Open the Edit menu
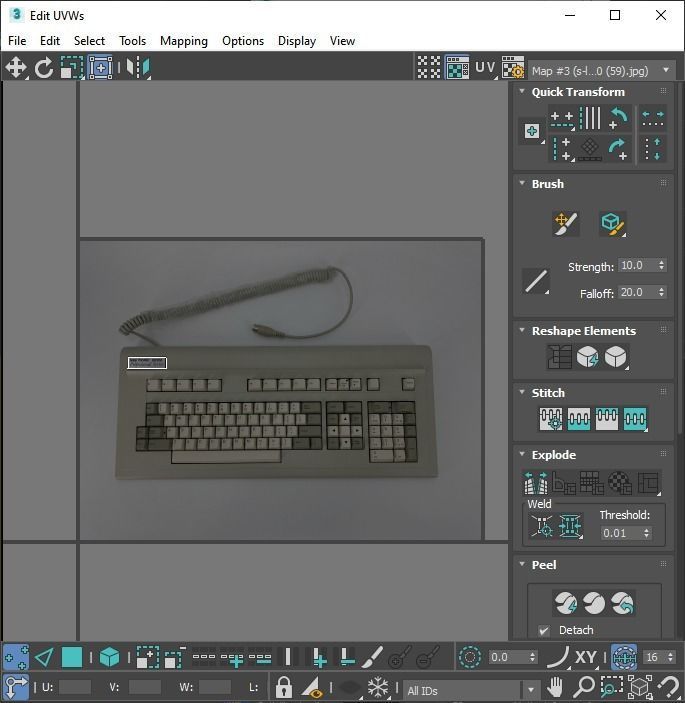 [50, 41]
